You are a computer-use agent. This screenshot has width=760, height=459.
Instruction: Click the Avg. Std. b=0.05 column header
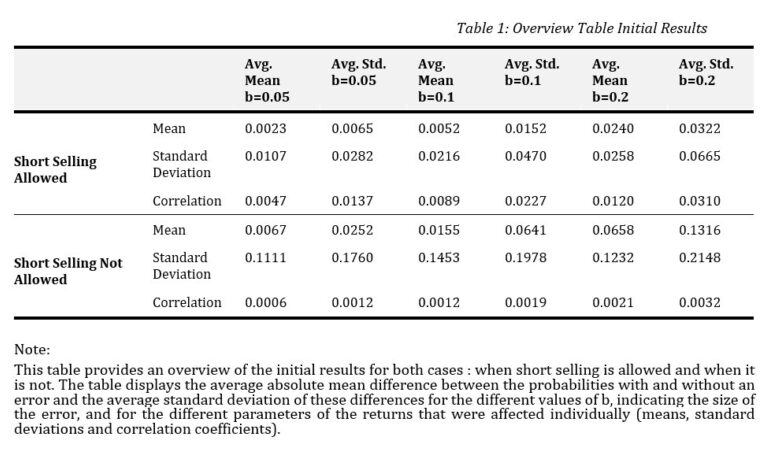point(353,72)
